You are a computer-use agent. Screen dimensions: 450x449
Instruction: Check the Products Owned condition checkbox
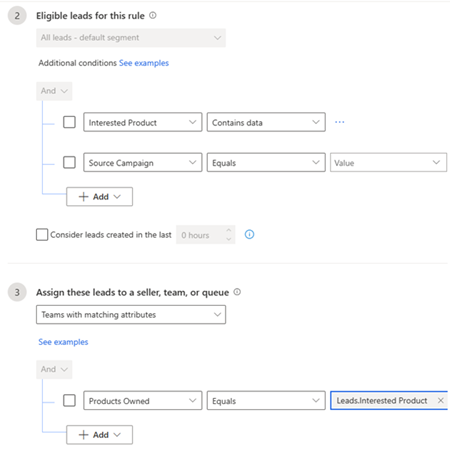click(x=69, y=400)
